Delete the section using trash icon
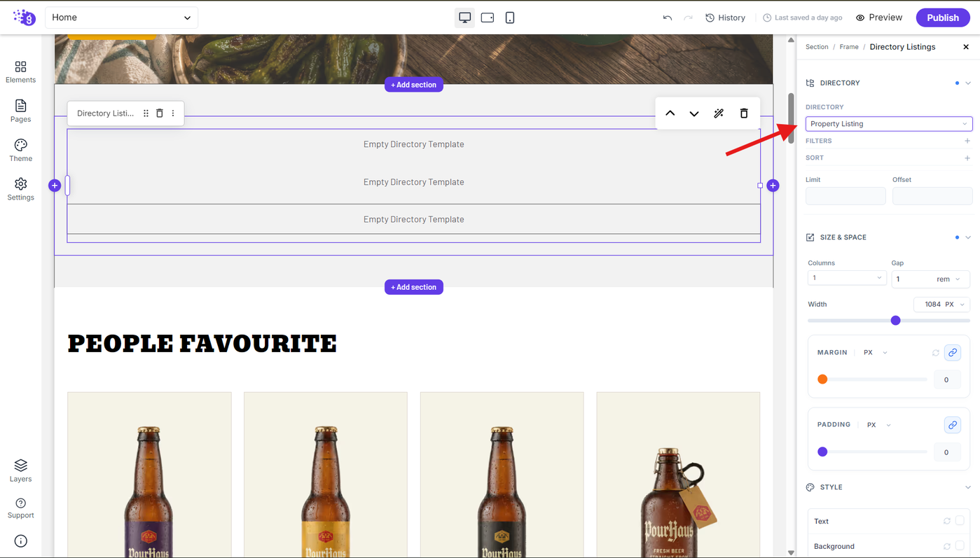980x558 pixels. 744,113
